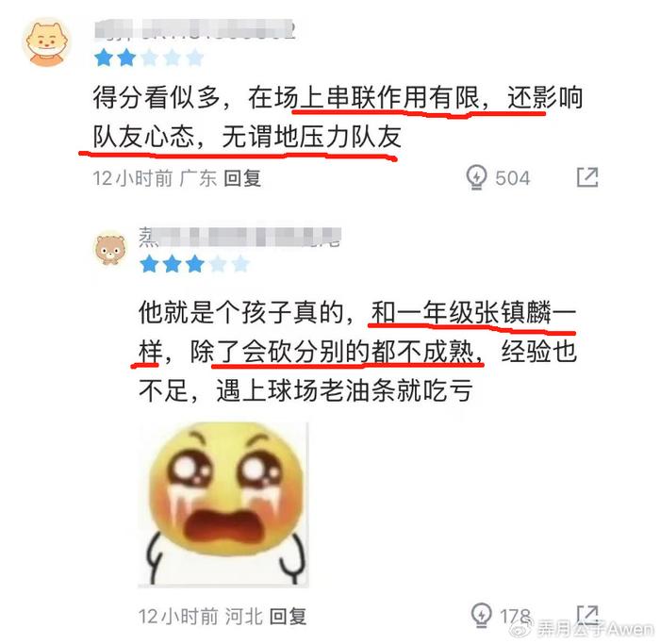
Task: Open comment text starting 他就是个孩子真的
Action: 357,352
